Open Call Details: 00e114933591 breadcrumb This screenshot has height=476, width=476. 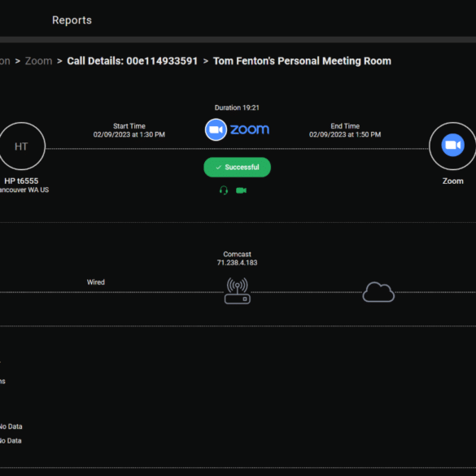(x=133, y=61)
